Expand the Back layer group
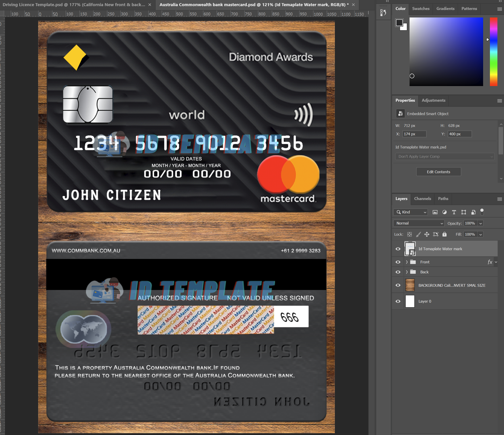The width and height of the screenshot is (504, 435). 407,272
